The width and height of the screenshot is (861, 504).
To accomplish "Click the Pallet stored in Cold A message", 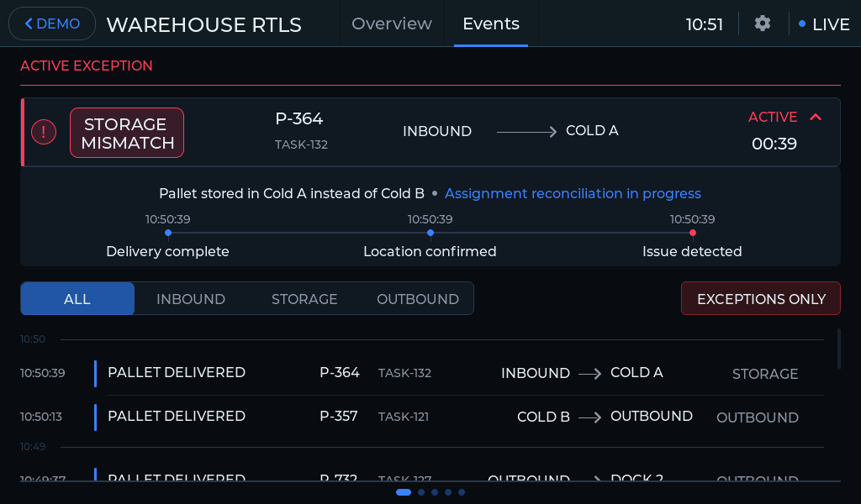I will pos(292,193).
